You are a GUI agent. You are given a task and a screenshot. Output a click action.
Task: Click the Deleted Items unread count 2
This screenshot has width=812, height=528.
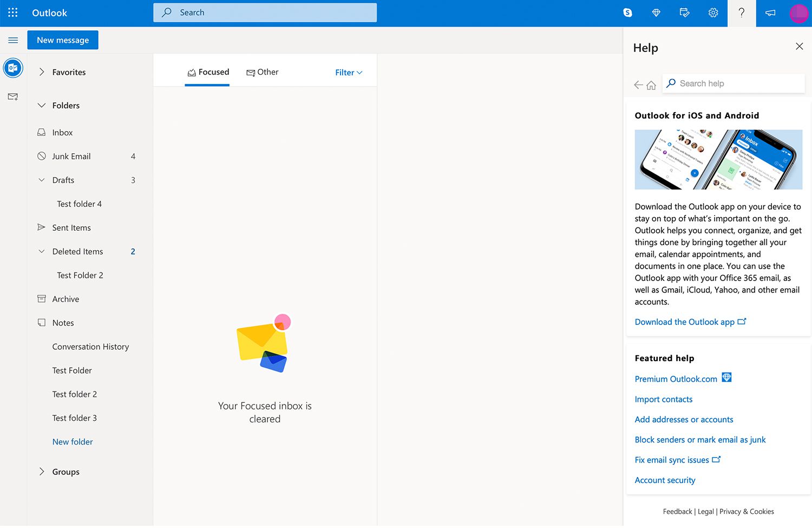click(x=133, y=252)
